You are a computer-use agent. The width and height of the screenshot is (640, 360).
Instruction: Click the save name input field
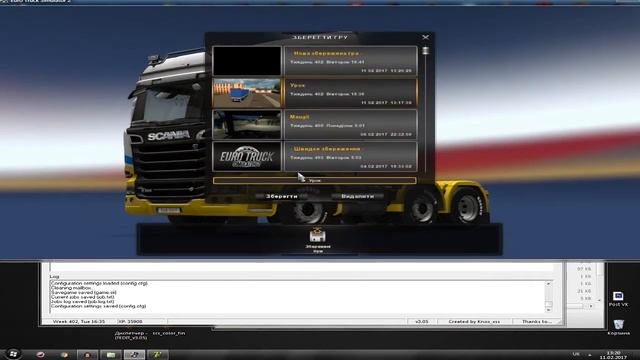pyautogui.click(x=315, y=180)
